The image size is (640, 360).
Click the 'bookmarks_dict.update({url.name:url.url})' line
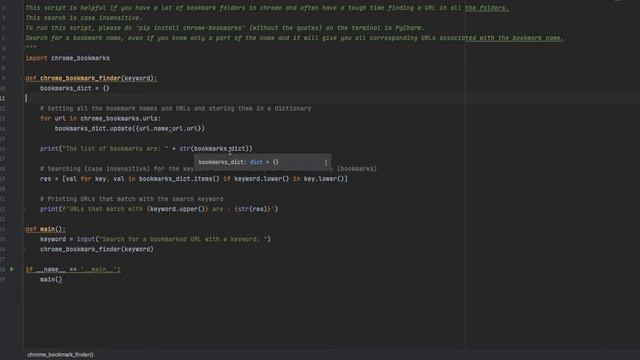point(130,129)
